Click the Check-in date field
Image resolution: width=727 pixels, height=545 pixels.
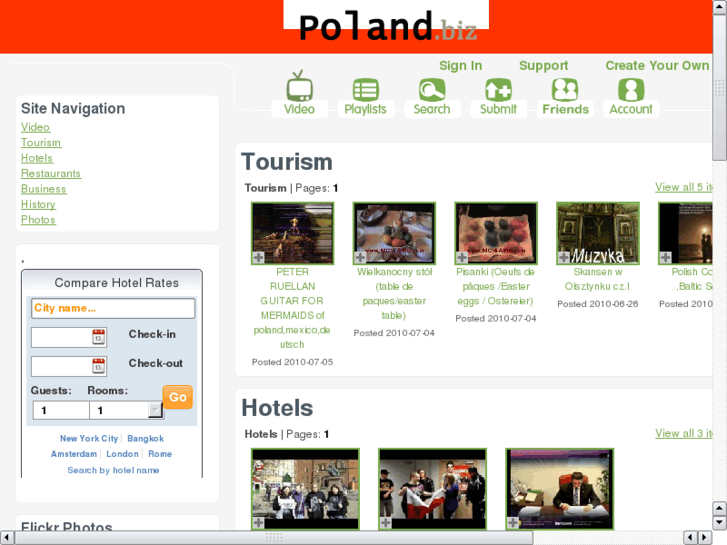(69, 337)
